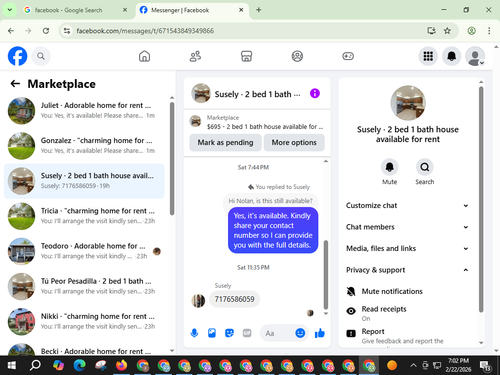Expand the Chat members section
This screenshot has width=500, height=375.
[407, 227]
